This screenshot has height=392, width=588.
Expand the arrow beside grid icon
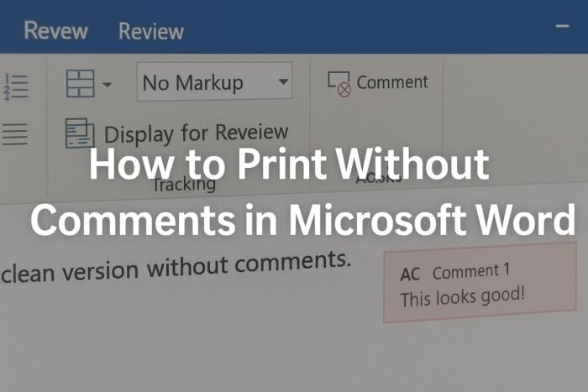point(107,85)
